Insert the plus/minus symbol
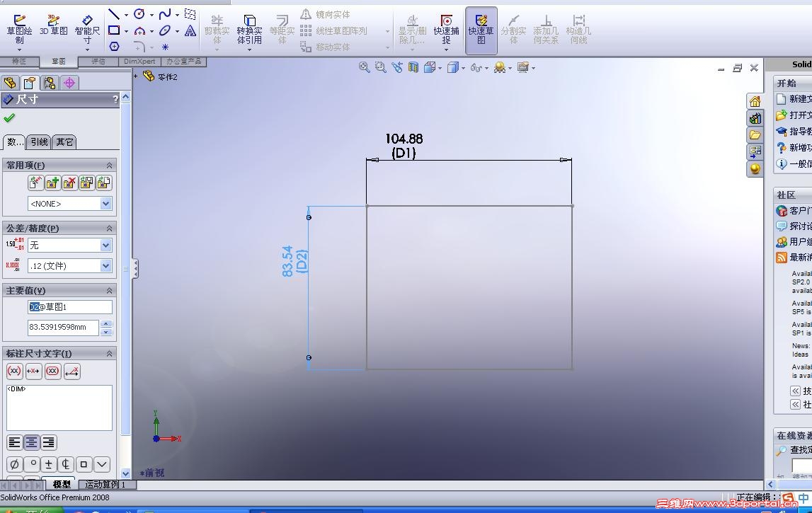The height and width of the screenshot is (513, 812). pyautogui.click(x=49, y=464)
